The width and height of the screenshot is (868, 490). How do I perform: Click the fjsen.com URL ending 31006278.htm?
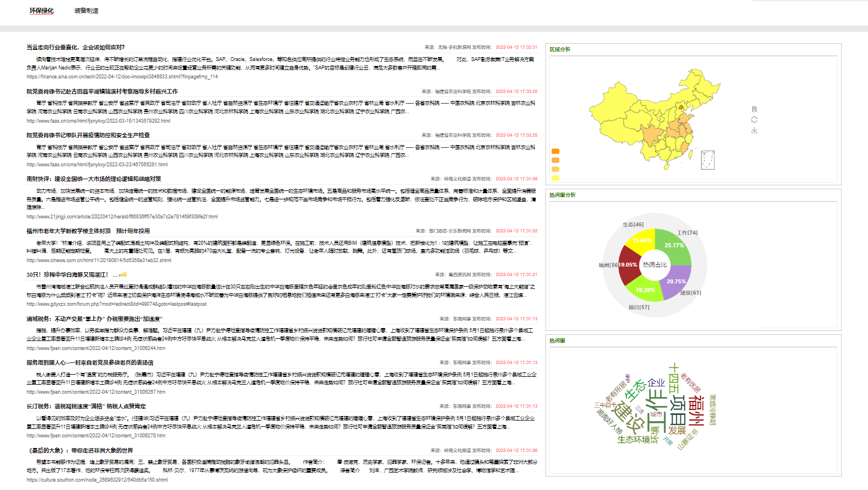click(x=96, y=436)
